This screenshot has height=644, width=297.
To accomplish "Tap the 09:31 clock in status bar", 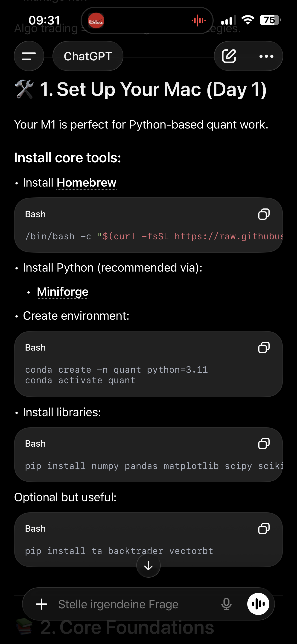I will point(44,20).
